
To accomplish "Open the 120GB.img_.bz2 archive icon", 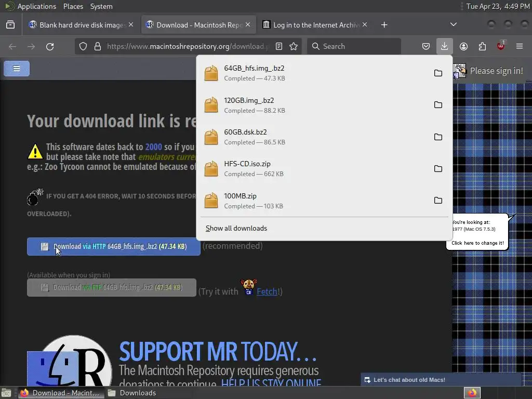I will [211, 105].
